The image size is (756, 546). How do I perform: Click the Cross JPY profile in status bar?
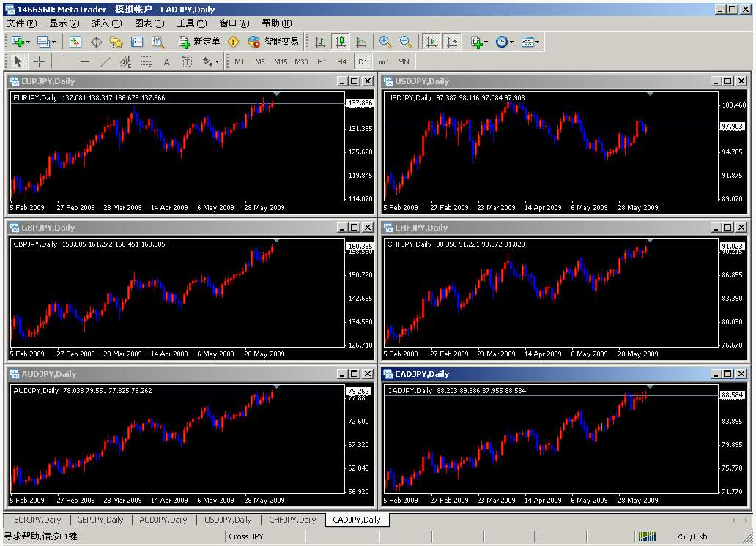click(x=246, y=536)
